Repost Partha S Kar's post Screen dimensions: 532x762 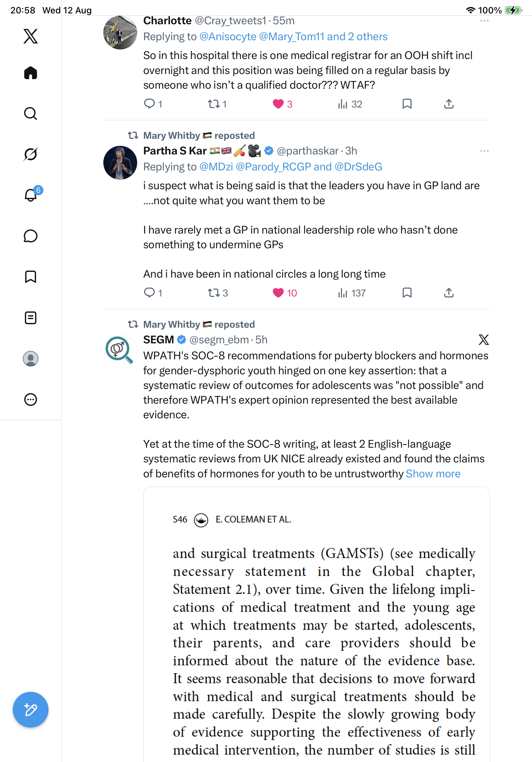coord(218,293)
